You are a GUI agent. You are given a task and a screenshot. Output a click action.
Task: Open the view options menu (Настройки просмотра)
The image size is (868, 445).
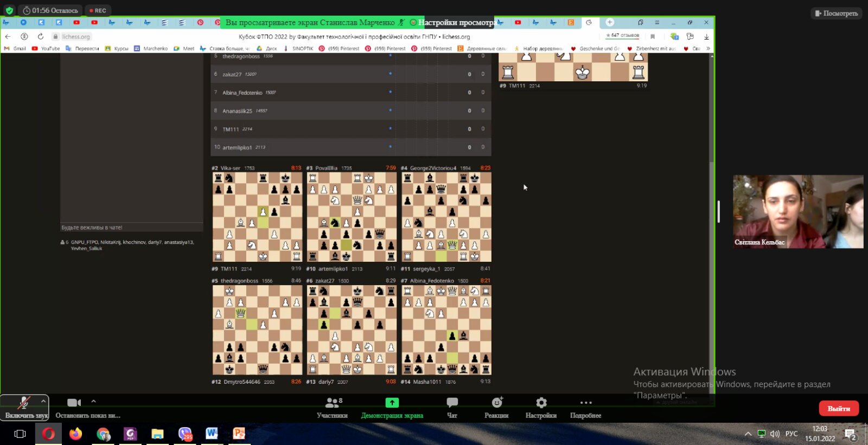456,22
